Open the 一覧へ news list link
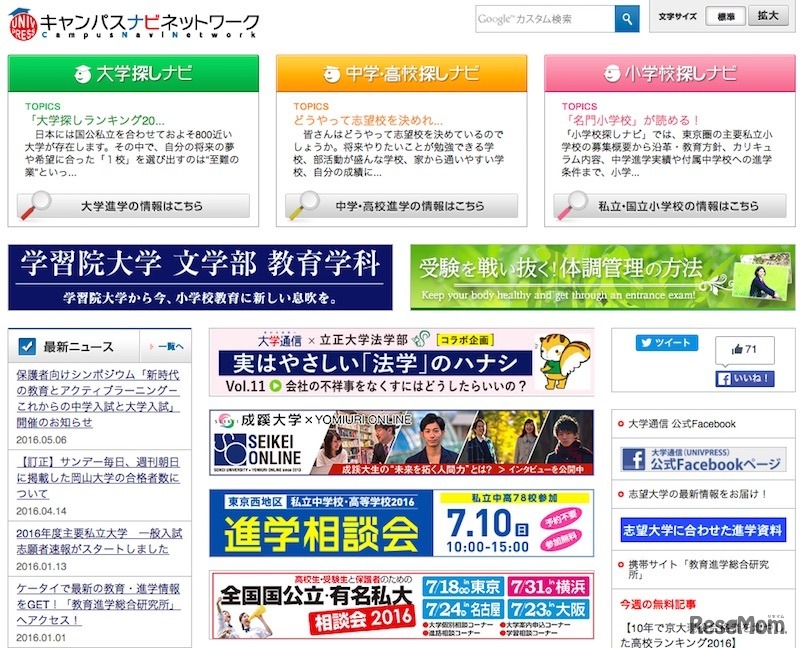 pyautogui.click(x=167, y=346)
